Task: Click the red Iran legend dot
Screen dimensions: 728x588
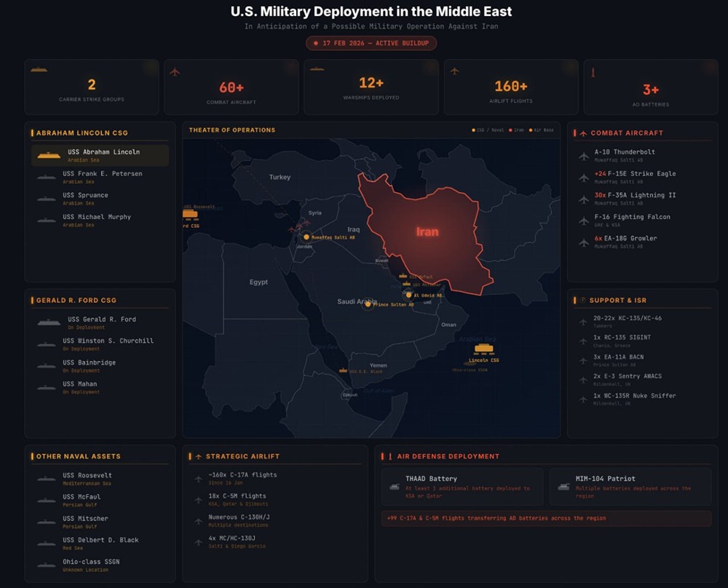Action: [510, 130]
